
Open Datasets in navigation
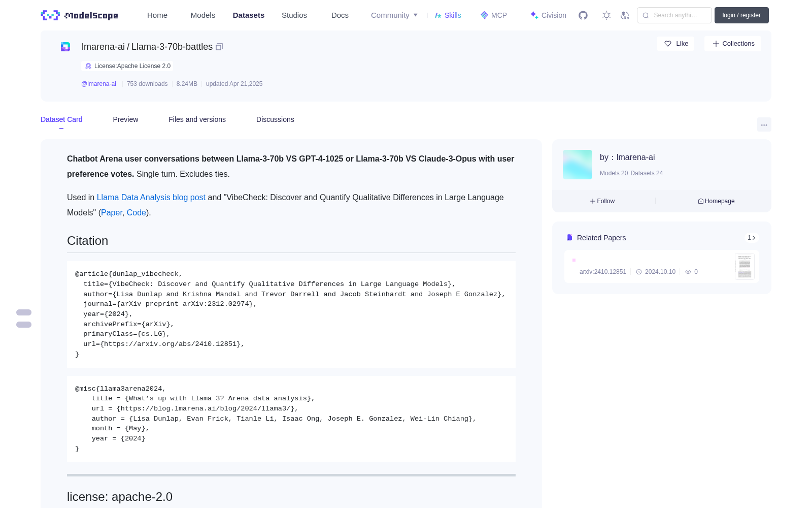[x=249, y=15]
